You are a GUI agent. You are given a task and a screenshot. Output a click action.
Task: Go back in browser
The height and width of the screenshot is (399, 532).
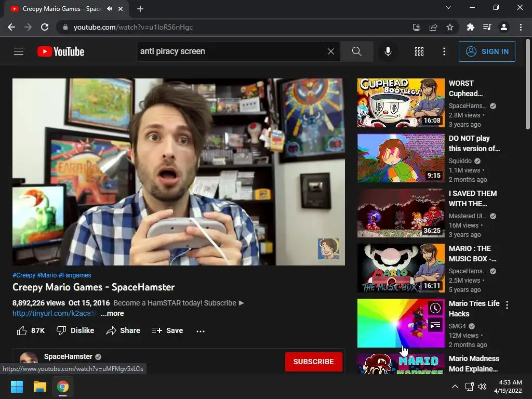click(x=11, y=27)
